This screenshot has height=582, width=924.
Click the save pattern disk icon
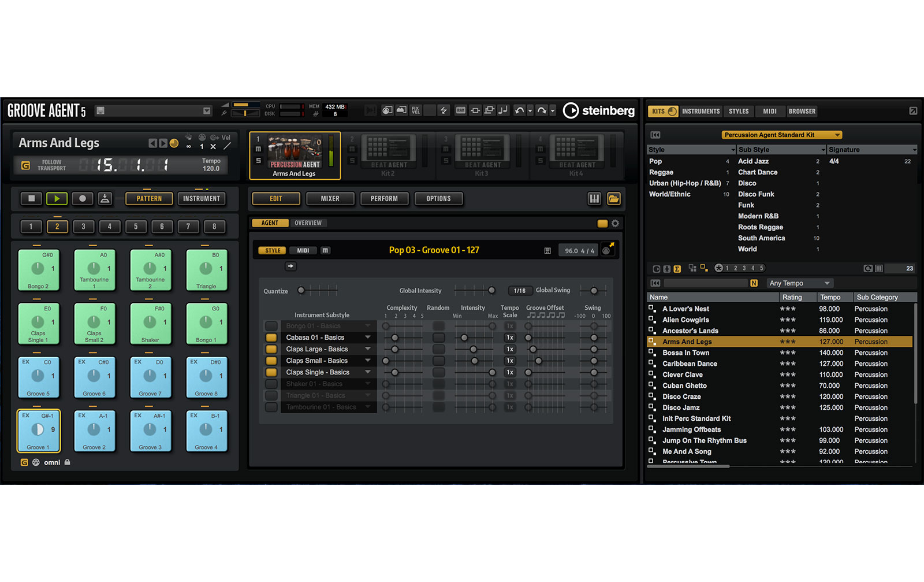(547, 251)
